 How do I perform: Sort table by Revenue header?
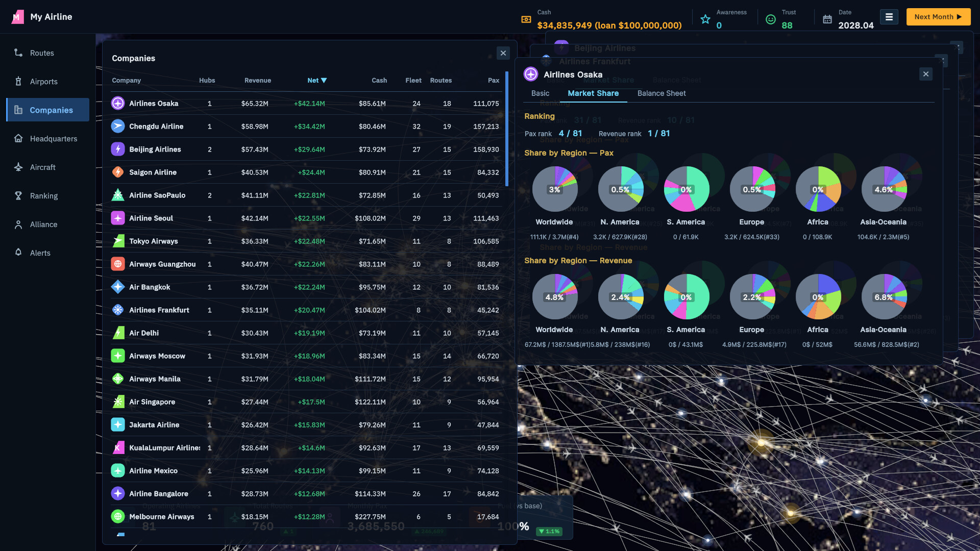click(x=257, y=80)
